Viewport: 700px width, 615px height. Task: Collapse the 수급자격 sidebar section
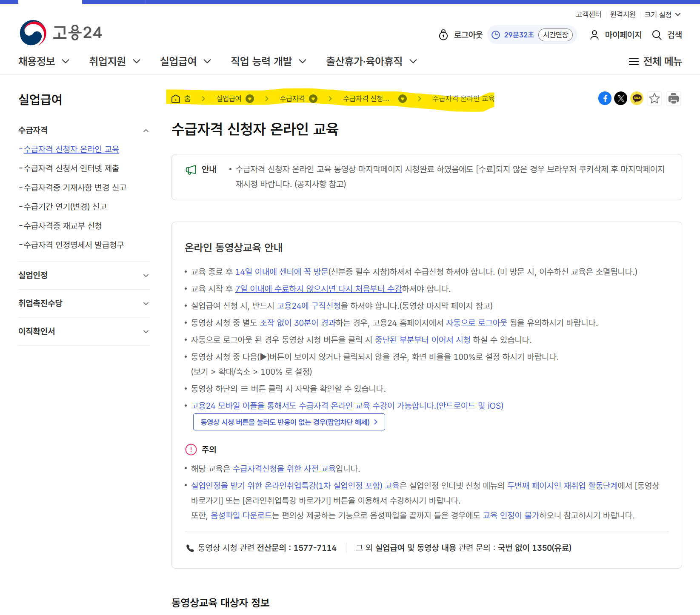[146, 130]
